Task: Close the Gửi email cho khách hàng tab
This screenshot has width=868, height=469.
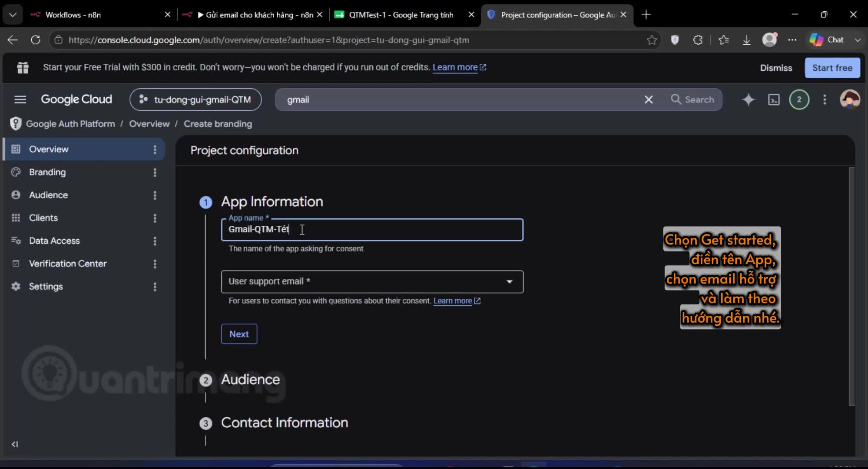Action: coord(320,15)
